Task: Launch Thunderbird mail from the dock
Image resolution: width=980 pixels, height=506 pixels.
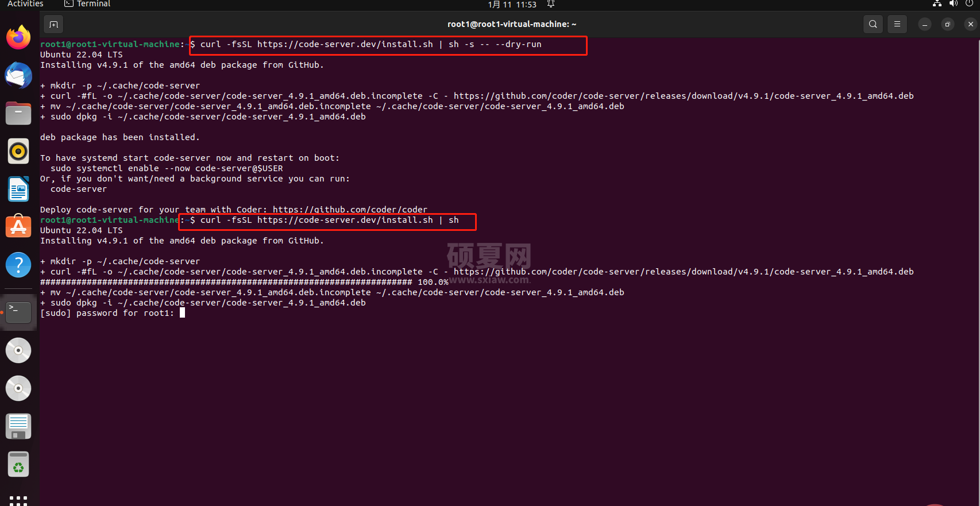Action: [18, 75]
